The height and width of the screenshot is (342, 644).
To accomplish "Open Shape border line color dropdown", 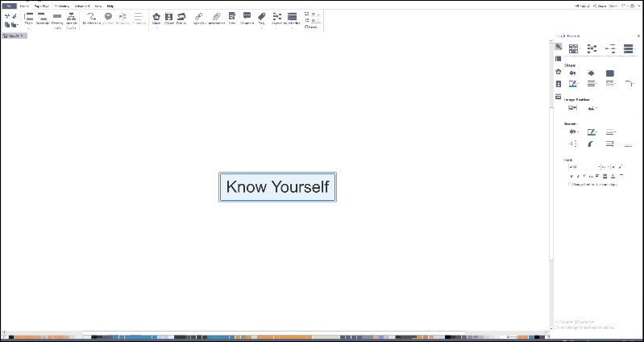I will coord(574,84).
